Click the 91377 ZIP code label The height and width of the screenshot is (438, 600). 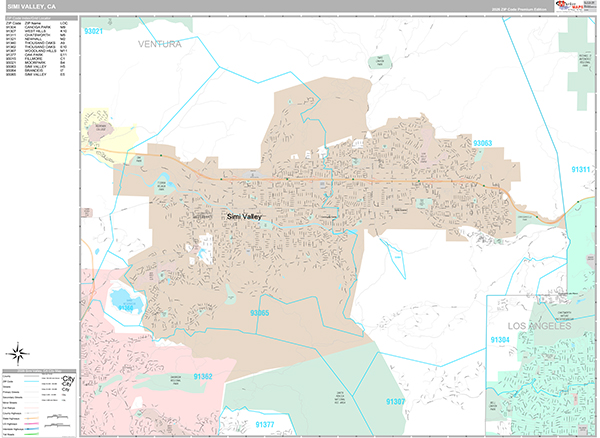click(265, 424)
